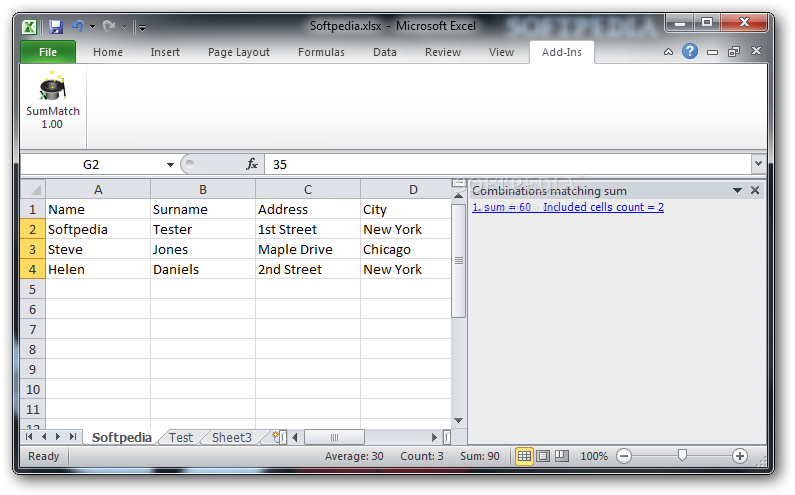
Task: Select the Add-Ins ribbon tab
Action: pos(562,52)
